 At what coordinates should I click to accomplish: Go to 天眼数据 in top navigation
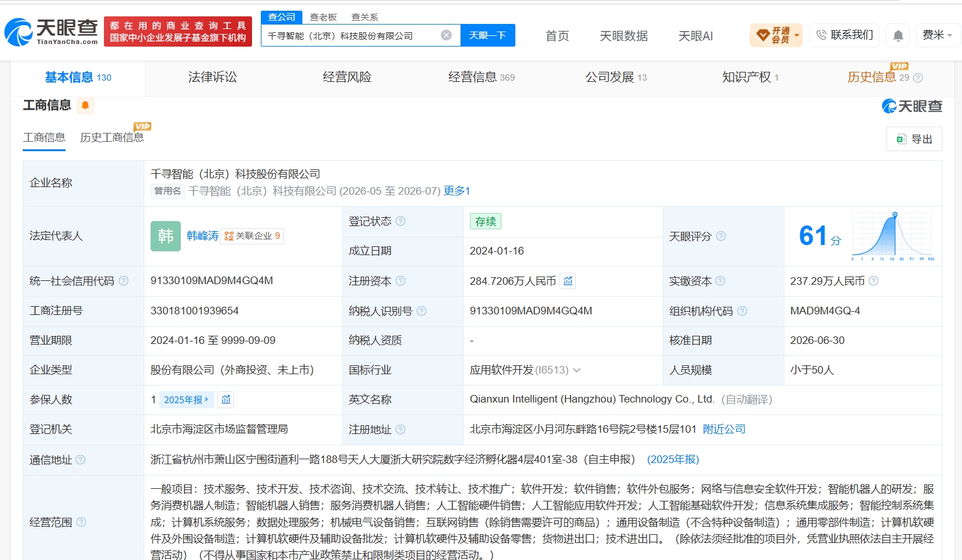pyautogui.click(x=624, y=36)
